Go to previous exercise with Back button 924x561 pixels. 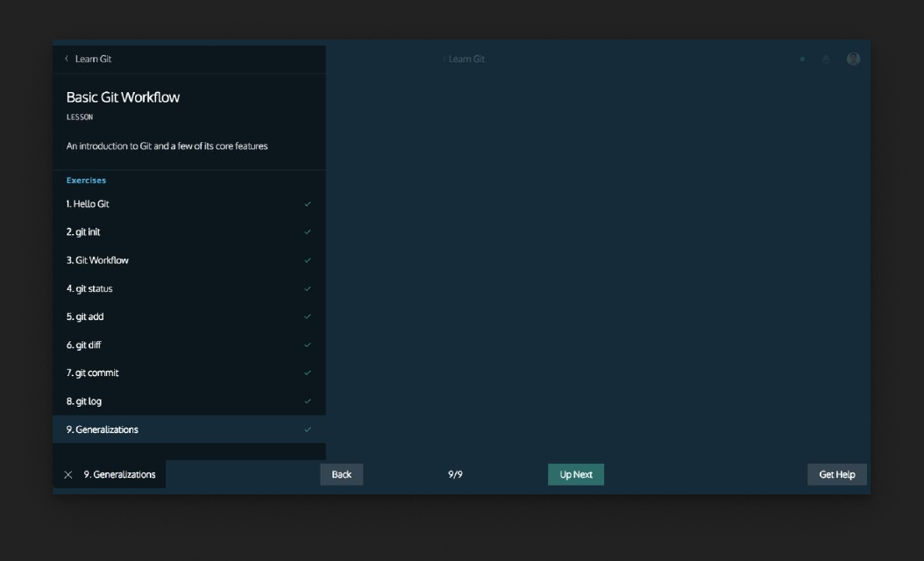342,474
